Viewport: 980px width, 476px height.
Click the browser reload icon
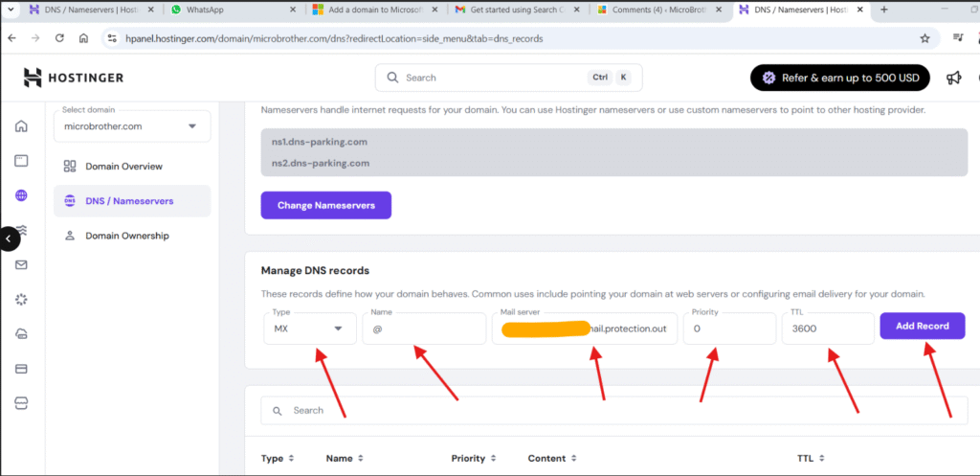(59, 38)
